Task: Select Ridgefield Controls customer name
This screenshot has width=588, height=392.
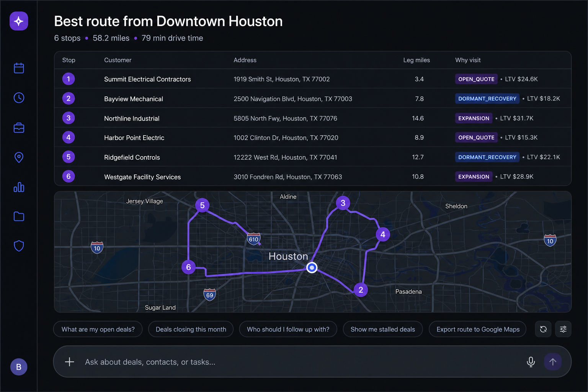Action: (132, 157)
